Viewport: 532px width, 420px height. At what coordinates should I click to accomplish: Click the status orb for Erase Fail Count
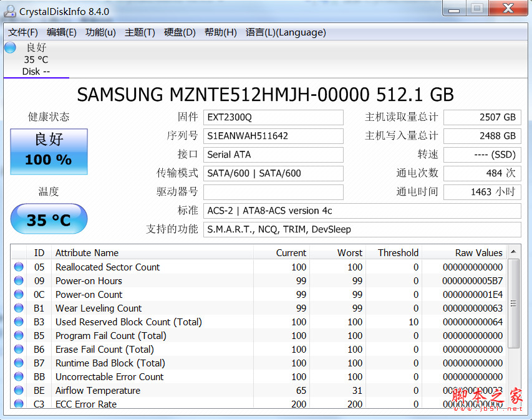coord(19,349)
